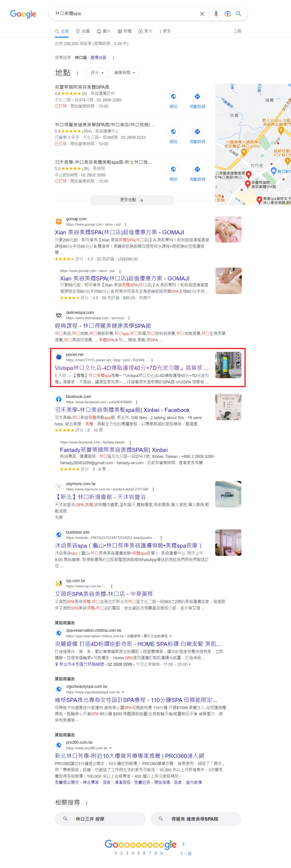Click the 選擇地區 link
Screen dimensions: 291x868
[98, 58]
